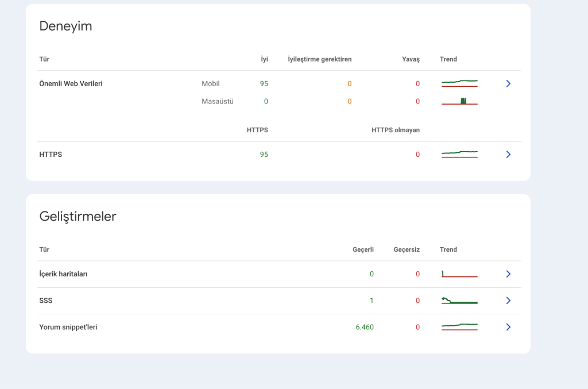Expand the SSS row using its arrow
This screenshot has width=588, height=389.
[x=508, y=301]
